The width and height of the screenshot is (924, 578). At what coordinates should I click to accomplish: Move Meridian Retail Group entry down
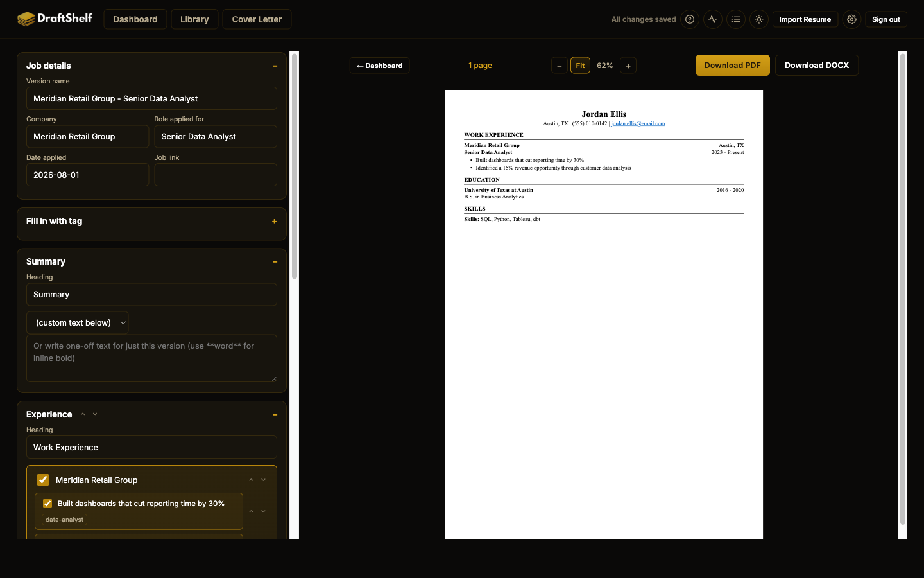click(x=263, y=480)
